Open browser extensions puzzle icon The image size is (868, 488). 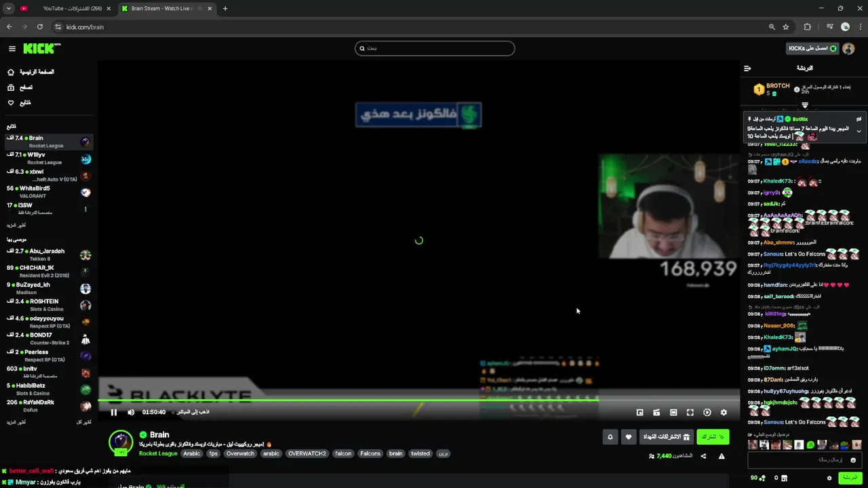(x=807, y=27)
